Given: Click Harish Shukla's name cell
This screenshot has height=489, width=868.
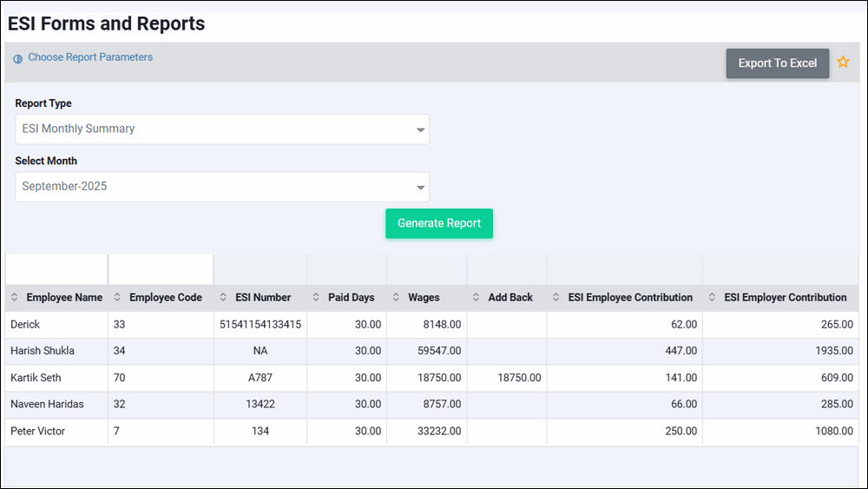Looking at the screenshot, I should [43, 351].
